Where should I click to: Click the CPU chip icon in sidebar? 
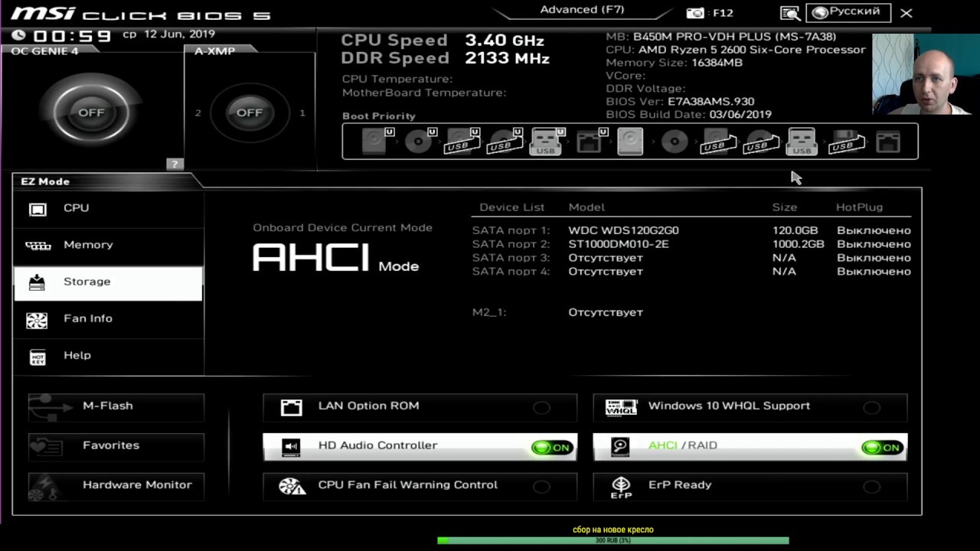pos(37,209)
